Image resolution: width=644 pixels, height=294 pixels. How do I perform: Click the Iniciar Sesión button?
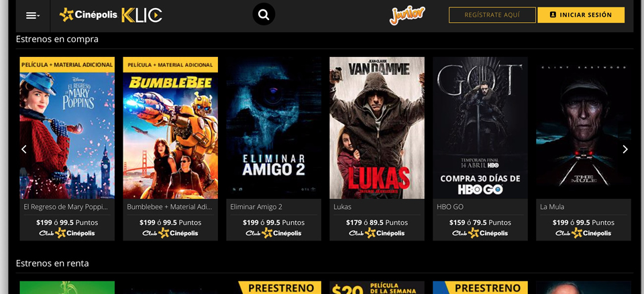pyautogui.click(x=581, y=15)
